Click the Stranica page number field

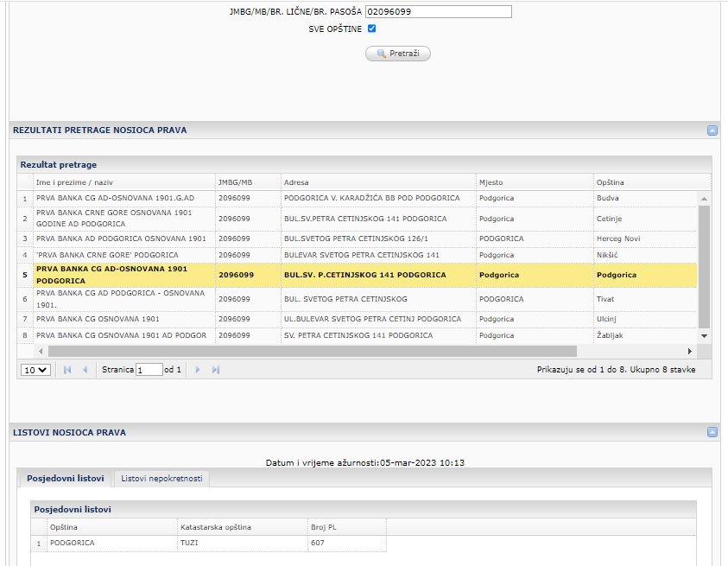[149, 370]
